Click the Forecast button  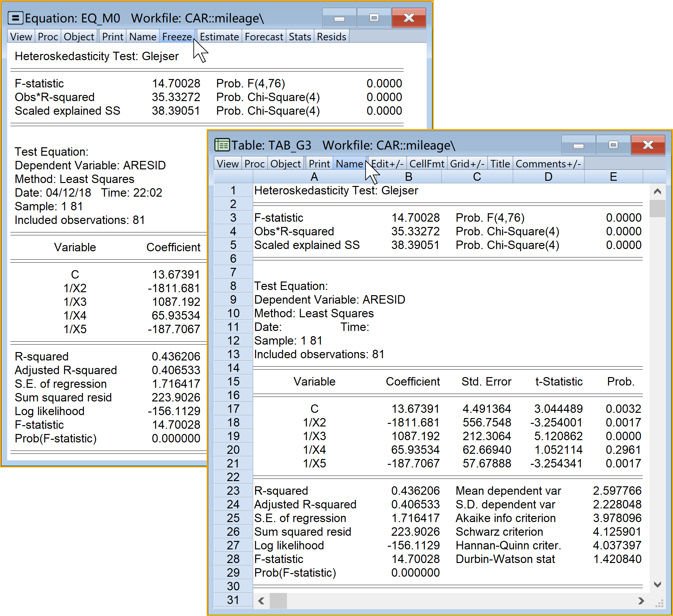click(264, 37)
